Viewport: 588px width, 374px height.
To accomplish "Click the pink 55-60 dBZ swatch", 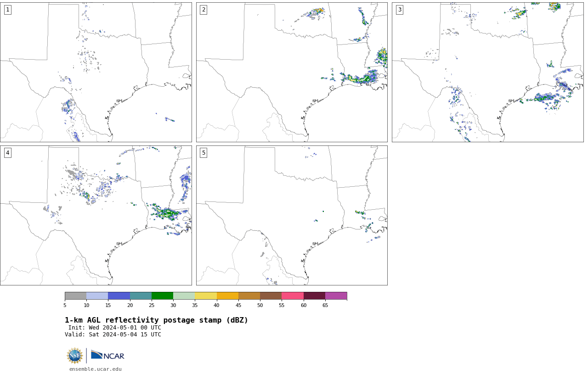I will point(293,296).
